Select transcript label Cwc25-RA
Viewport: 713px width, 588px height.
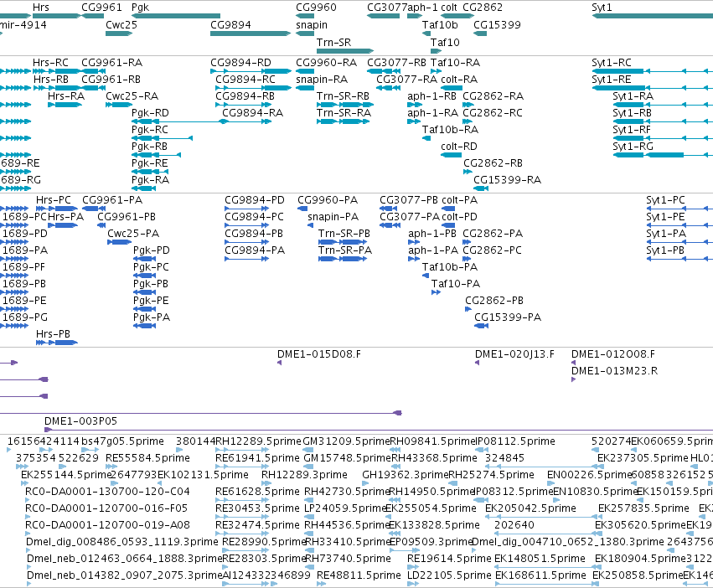(x=132, y=96)
